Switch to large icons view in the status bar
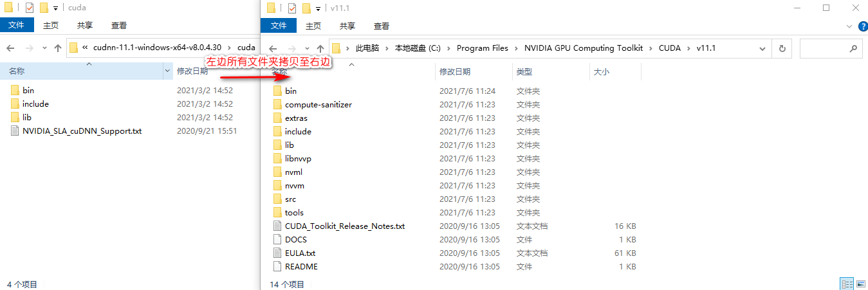The height and width of the screenshot is (290, 868). (x=860, y=284)
